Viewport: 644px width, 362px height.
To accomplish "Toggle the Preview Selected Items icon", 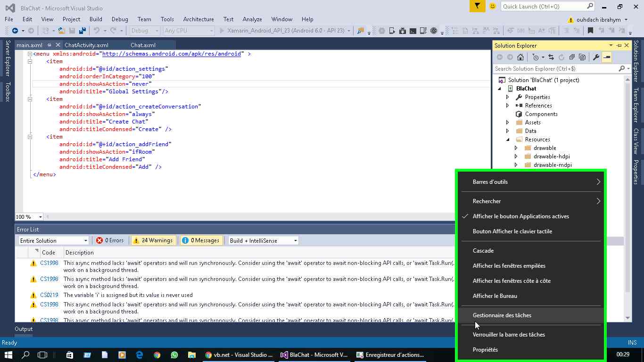I will (x=607, y=57).
